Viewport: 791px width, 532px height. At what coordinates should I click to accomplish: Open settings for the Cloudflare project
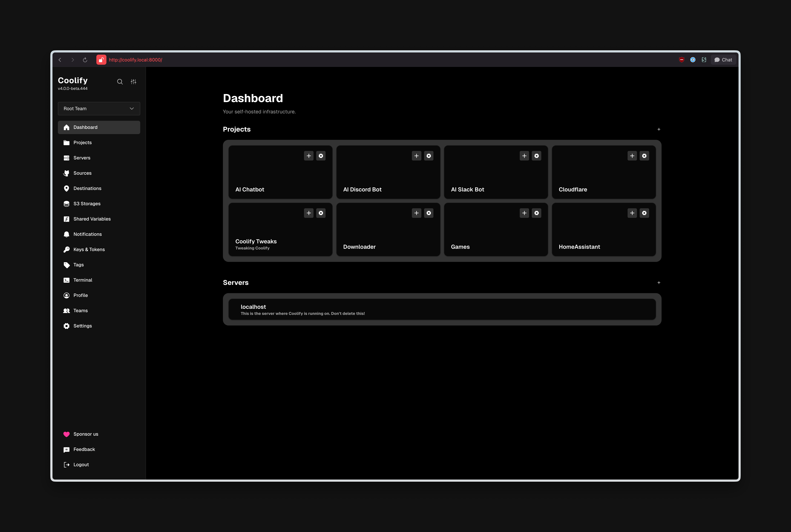pos(644,156)
